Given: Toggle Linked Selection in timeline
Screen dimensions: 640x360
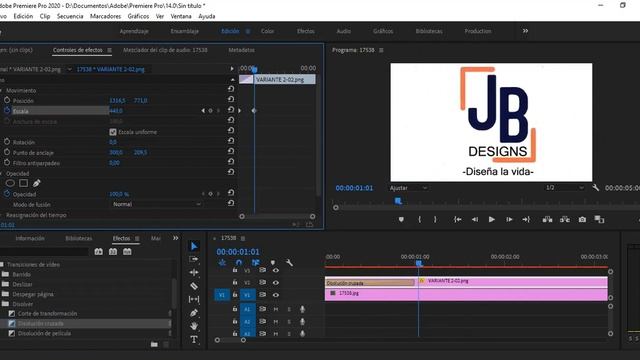Looking at the screenshot, I should [x=256, y=263].
